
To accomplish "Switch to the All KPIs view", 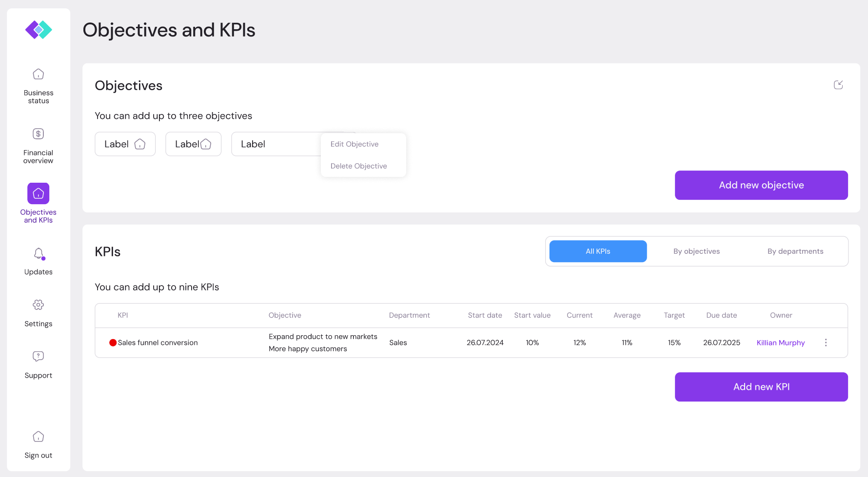I will (598, 251).
